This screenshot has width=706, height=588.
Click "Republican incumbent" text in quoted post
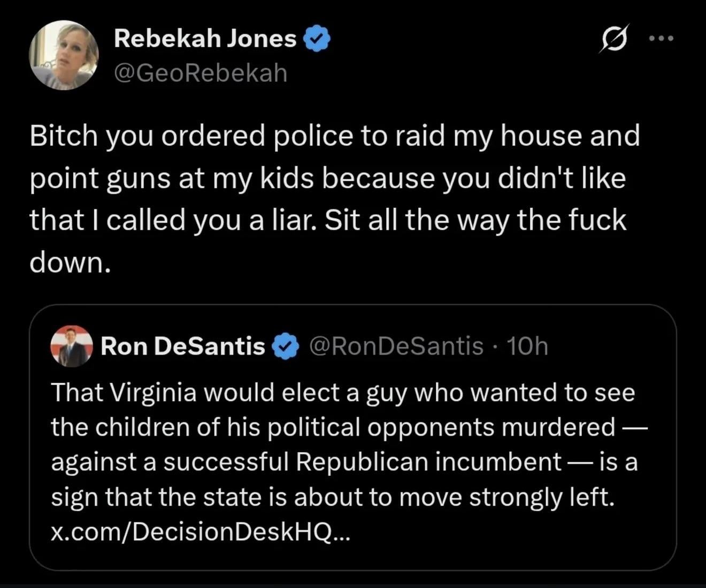429,462
